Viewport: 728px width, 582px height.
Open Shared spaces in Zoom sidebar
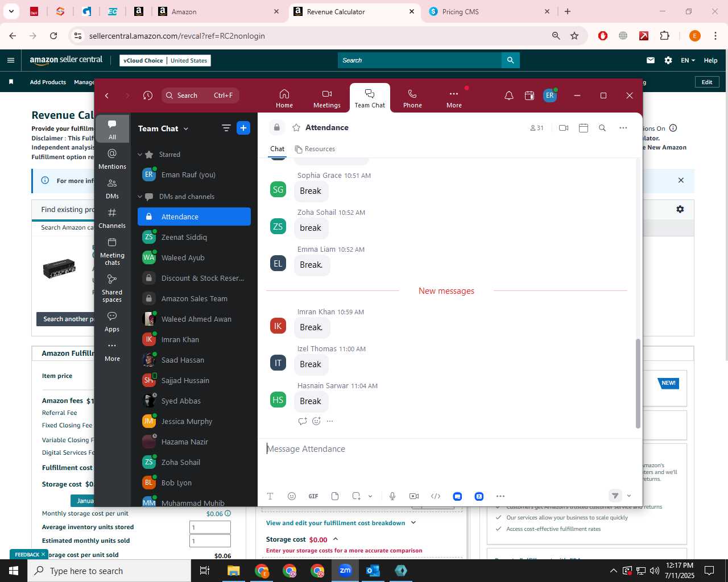point(112,288)
